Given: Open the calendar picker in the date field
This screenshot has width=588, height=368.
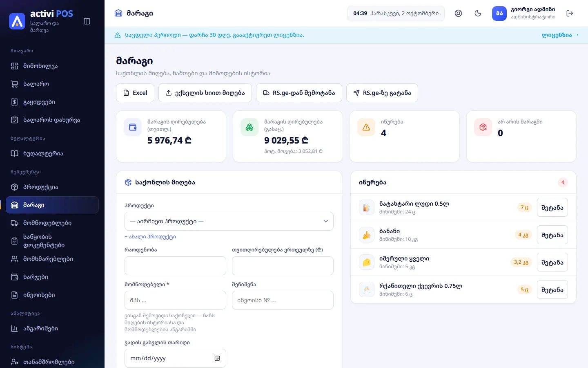Looking at the screenshot, I should pyautogui.click(x=217, y=358).
